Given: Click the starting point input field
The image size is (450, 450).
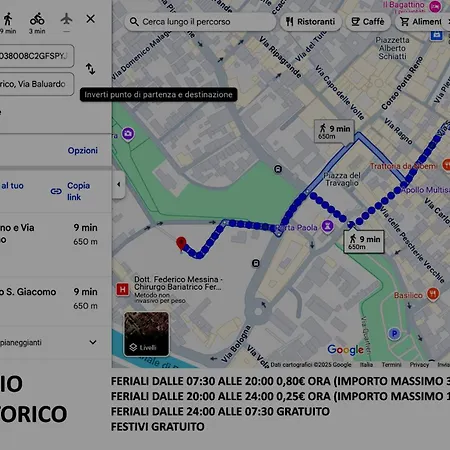Looking at the screenshot, I should 36,56.
